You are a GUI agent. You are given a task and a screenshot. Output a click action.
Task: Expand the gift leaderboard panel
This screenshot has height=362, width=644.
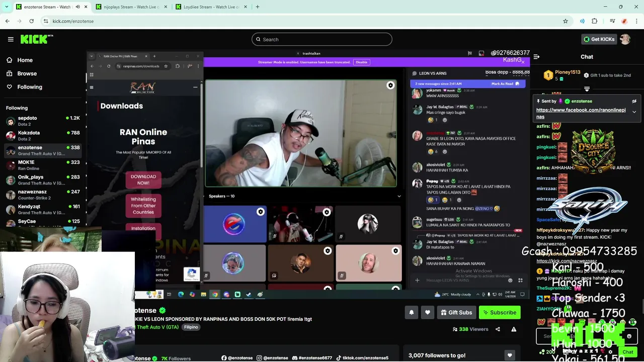coord(587,88)
